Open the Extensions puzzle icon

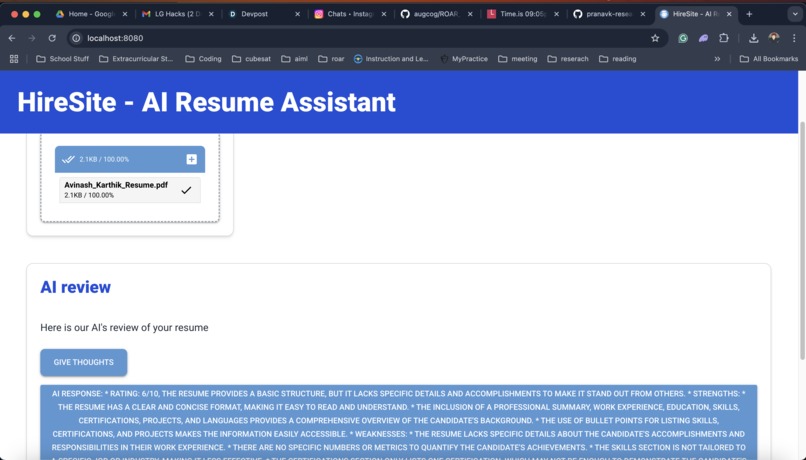pos(724,38)
